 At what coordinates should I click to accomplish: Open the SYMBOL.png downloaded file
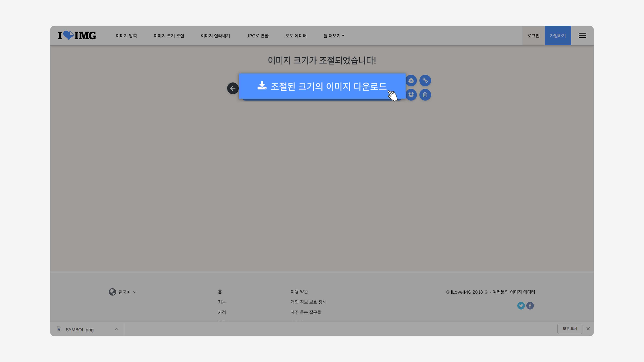[79, 330]
